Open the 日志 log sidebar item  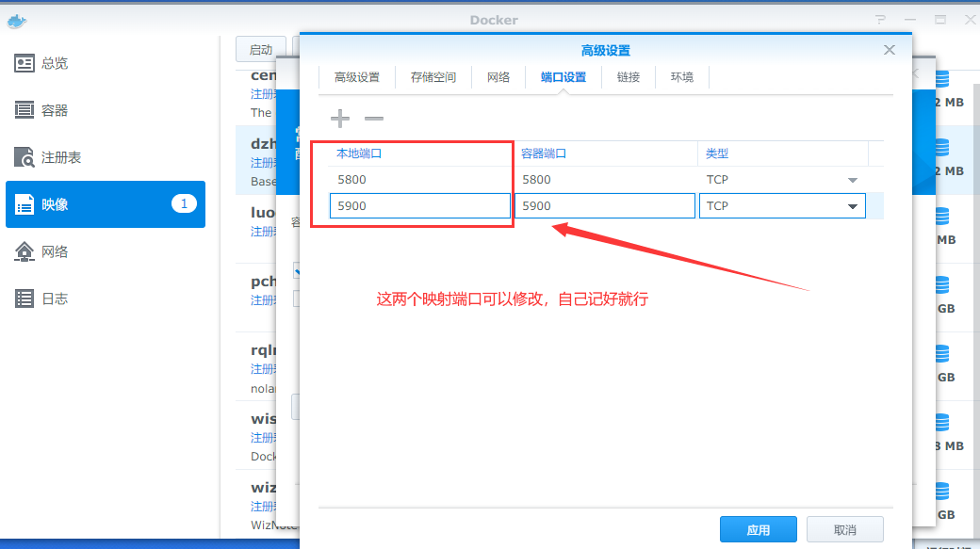55,299
